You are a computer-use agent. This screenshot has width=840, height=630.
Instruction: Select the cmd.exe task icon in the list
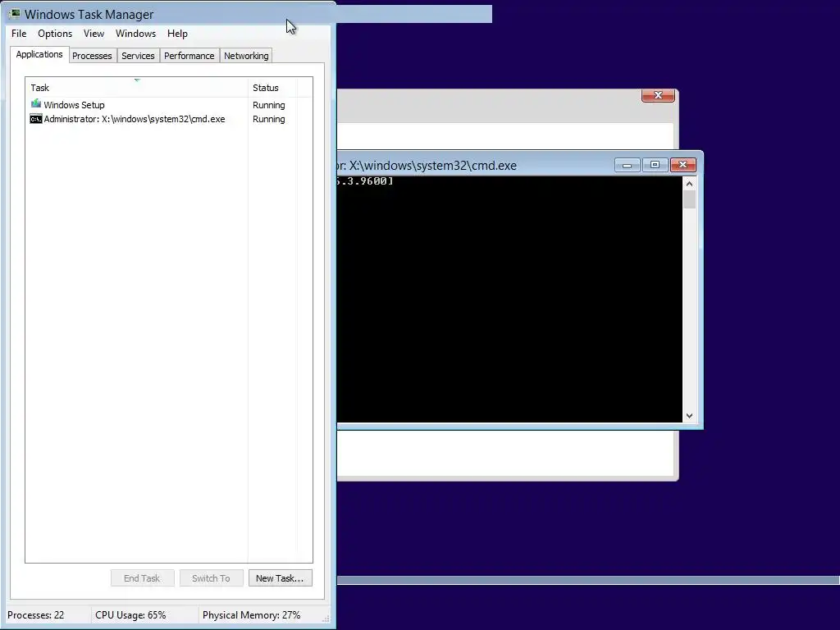click(36, 119)
